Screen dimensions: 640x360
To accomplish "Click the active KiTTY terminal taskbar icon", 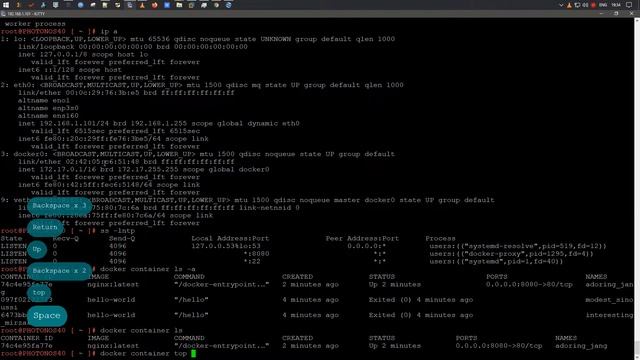I will [130, 5].
